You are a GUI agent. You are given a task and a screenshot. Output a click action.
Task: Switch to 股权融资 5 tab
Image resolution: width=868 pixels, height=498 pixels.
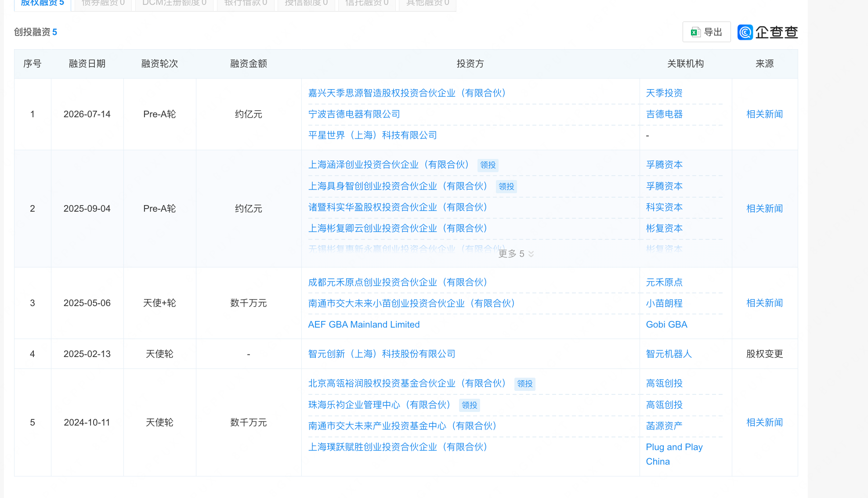tap(42, 4)
